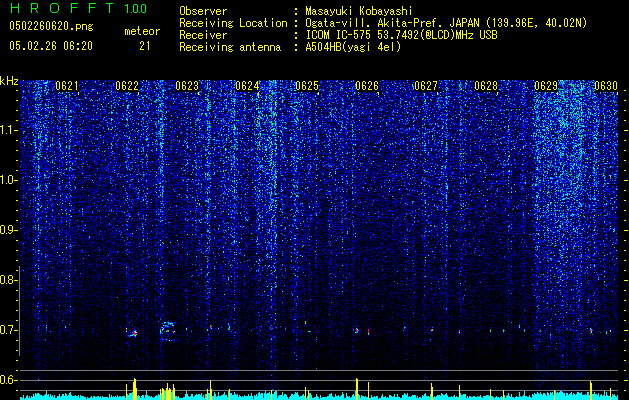This screenshot has height=400, width=629.
Task: Click the 0621 time marker
Action: click(67, 86)
